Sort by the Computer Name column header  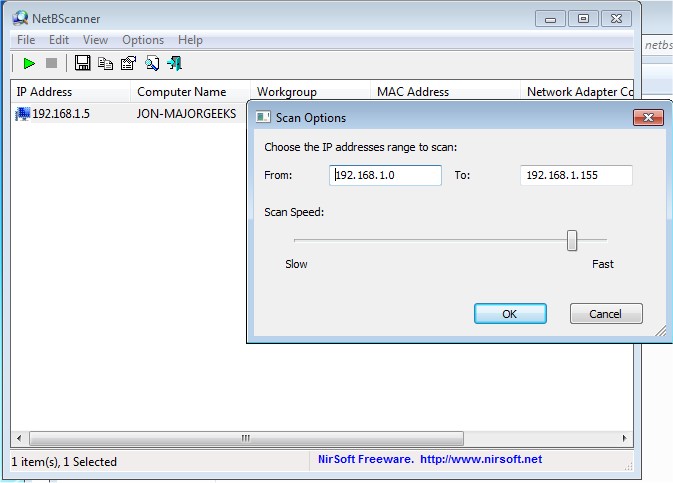pyautogui.click(x=190, y=91)
